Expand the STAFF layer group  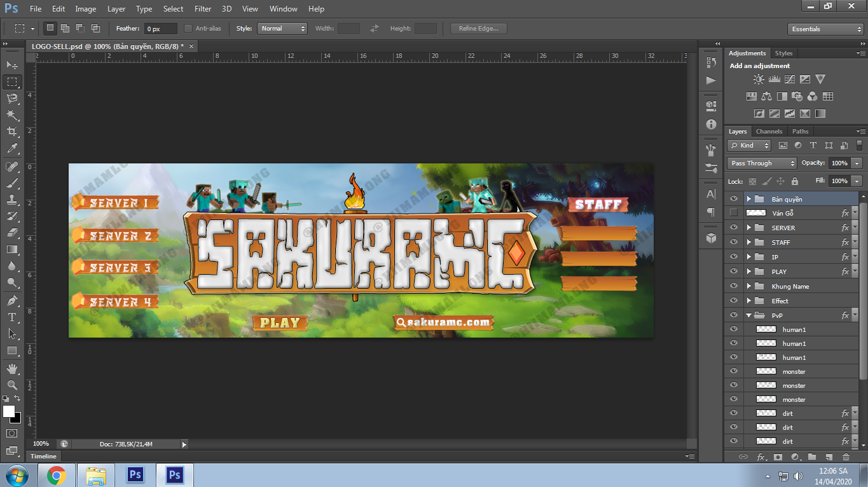tap(749, 242)
